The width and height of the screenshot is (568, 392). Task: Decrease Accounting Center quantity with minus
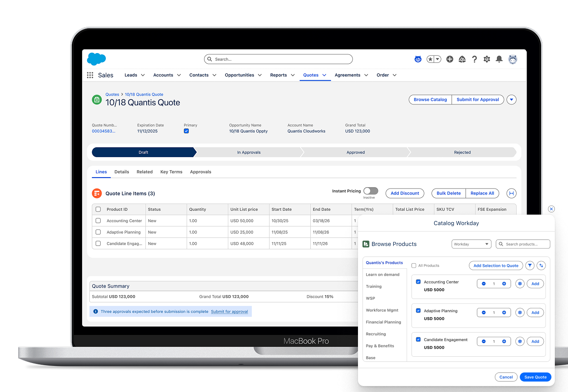tap(484, 284)
